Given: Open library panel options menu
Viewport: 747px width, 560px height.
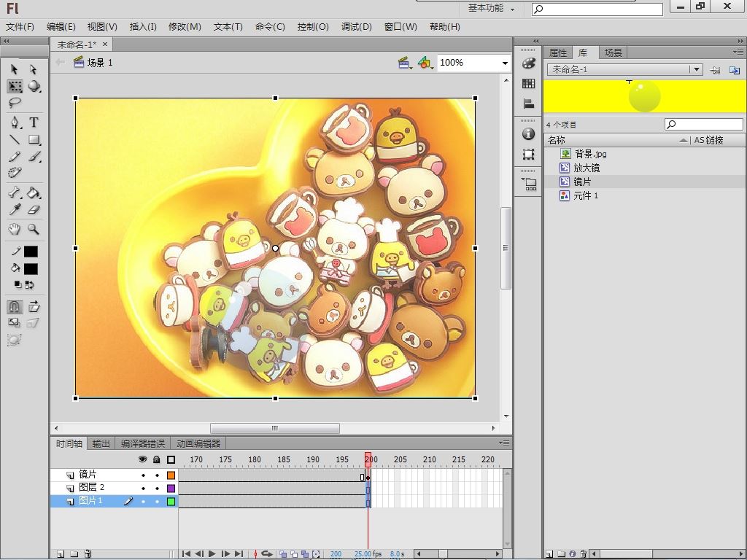Looking at the screenshot, I should coord(738,52).
